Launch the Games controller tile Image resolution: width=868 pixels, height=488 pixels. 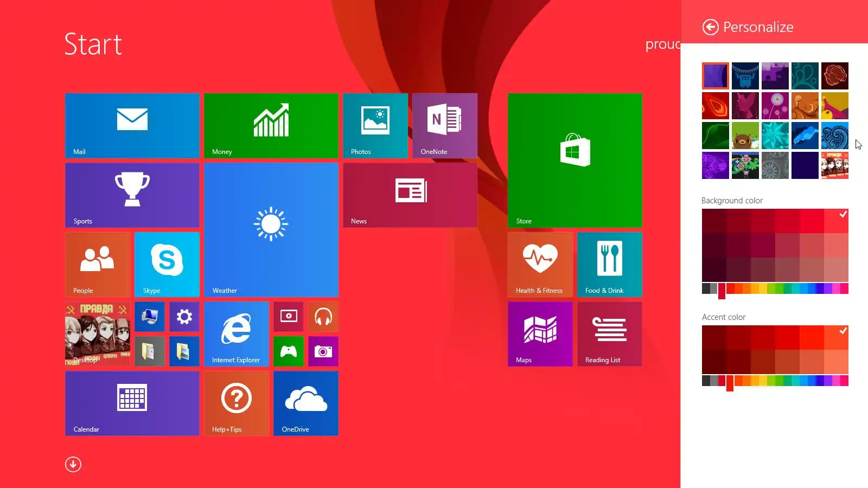click(x=289, y=351)
